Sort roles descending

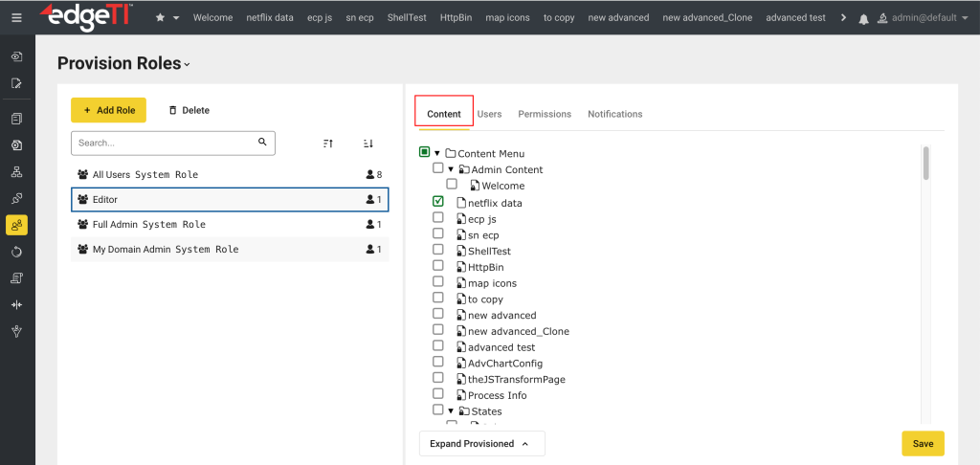[367, 144]
